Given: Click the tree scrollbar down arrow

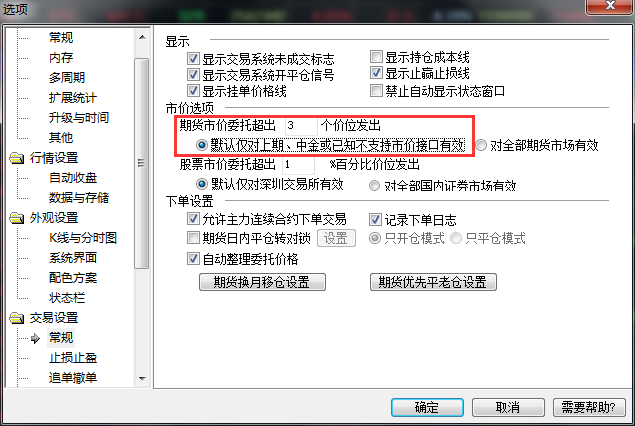Looking at the screenshot, I should click(142, 379).
